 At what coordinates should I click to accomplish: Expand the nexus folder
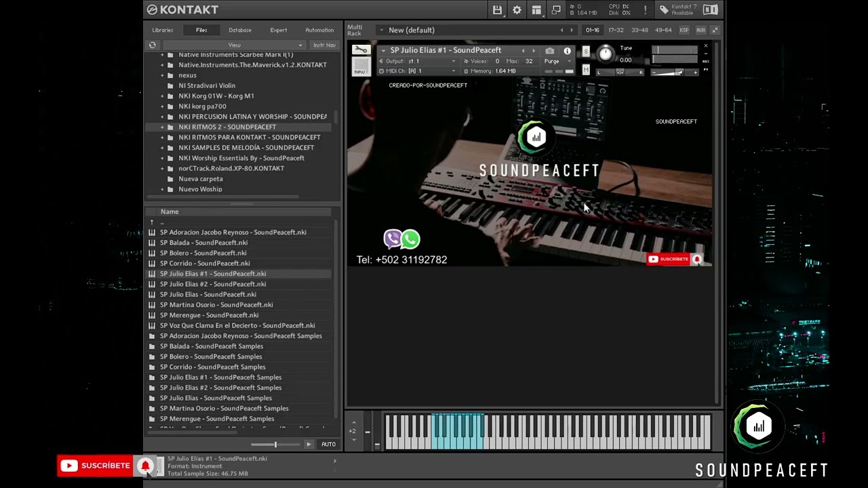(162, 75)
